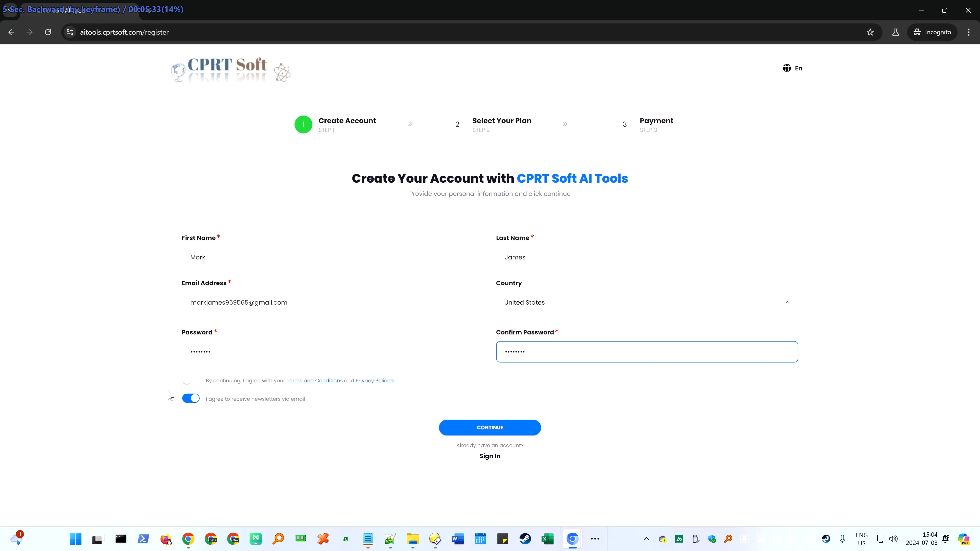
Task: Open weather widget cloud icon
Action: pyautogui.click(x=17, y=539)
